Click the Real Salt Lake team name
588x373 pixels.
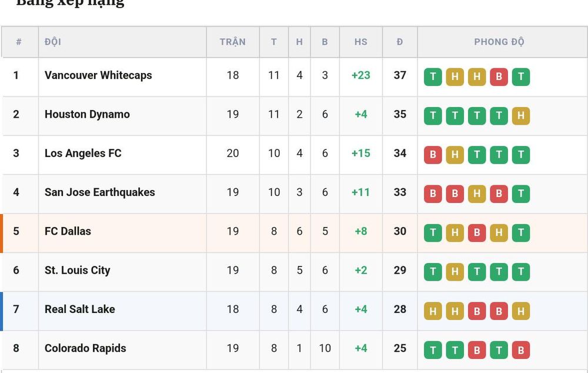[x=80, y=309]
